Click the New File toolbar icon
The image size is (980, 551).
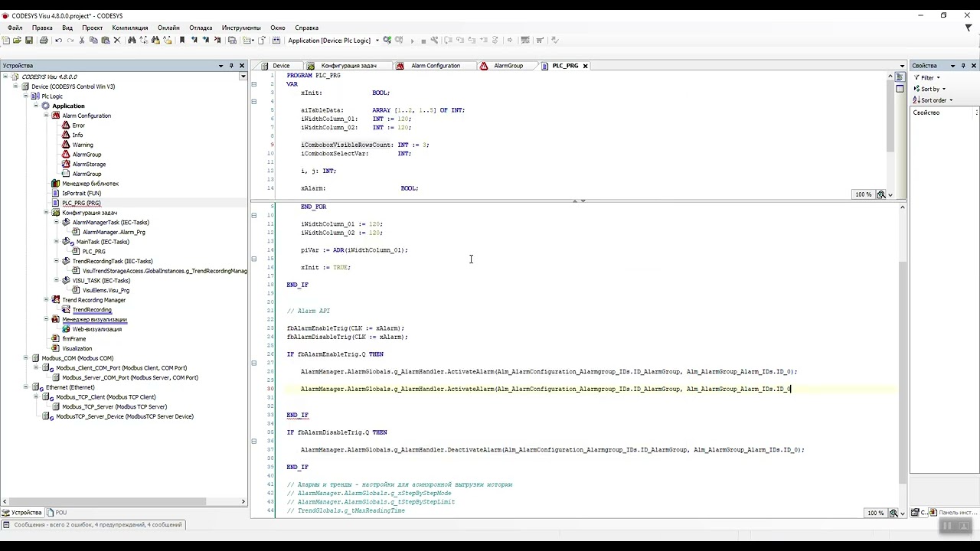click(x=6, y=41)
